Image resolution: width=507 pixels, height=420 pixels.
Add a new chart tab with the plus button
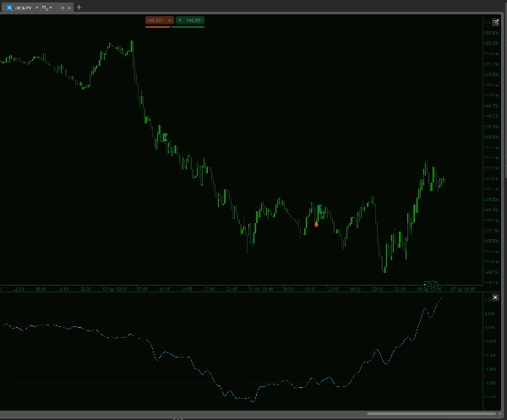[79, 7]
